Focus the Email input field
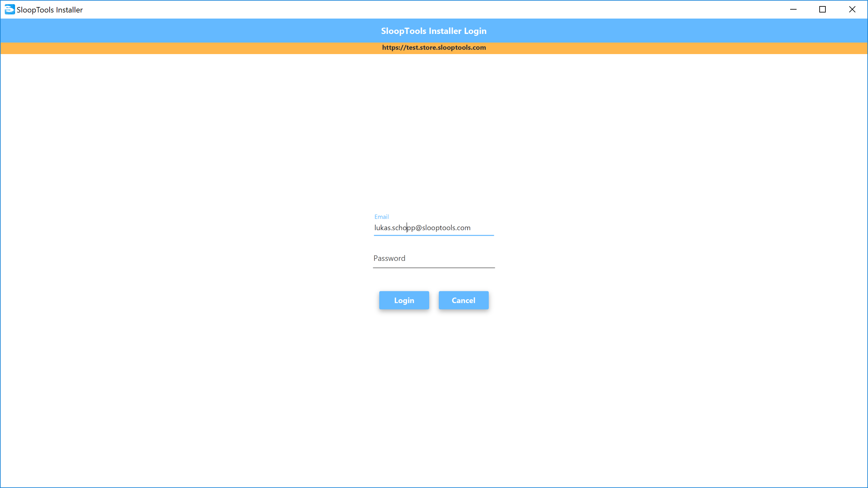 point(434,228)
